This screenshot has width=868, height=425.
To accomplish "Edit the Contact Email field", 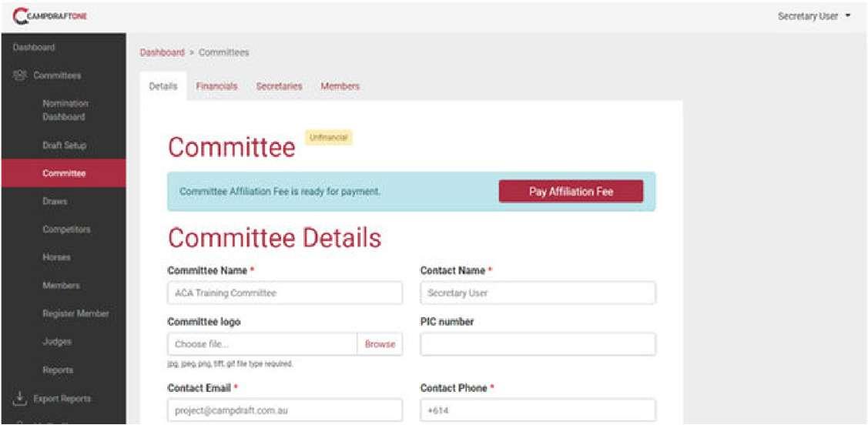I will coord(284,410).
